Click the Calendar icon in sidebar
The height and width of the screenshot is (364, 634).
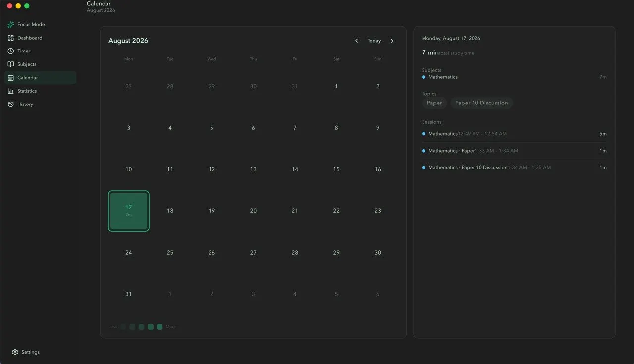tap(11, 78)
